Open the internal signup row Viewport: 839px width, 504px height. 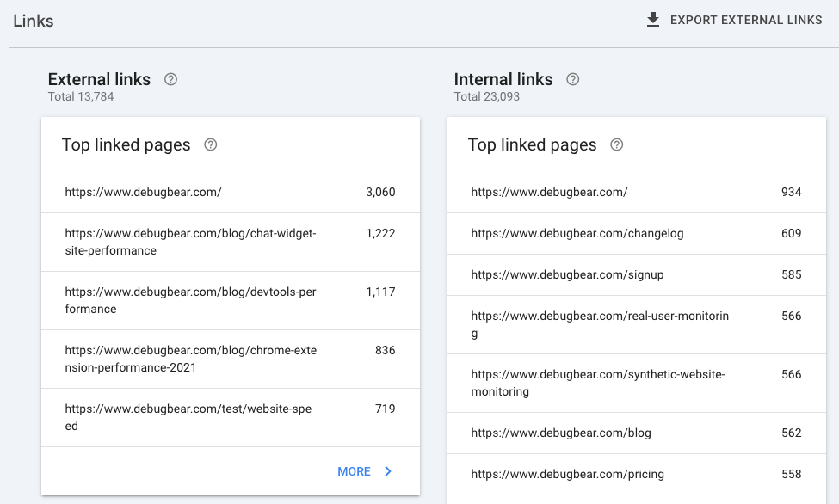click(637, 274)
